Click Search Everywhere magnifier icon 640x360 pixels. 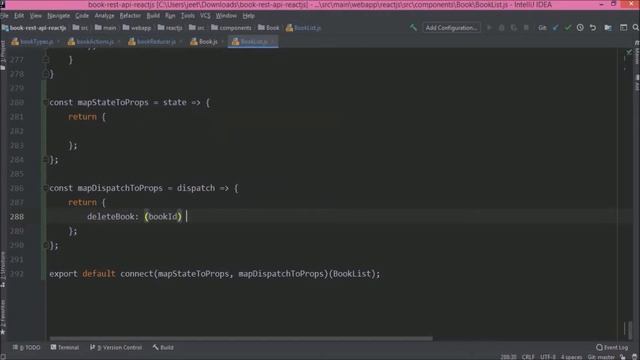tap(636, 28)
